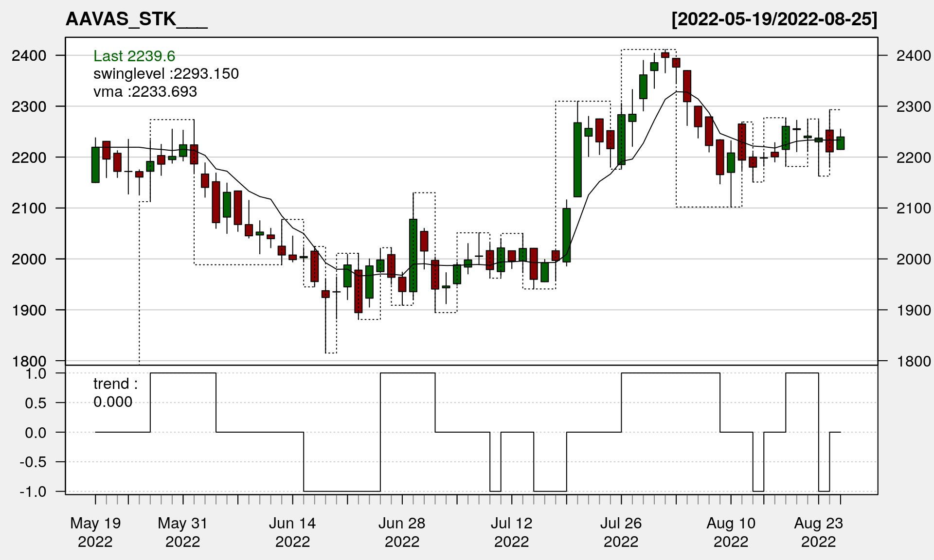934x560 pixels.
Task: Click the trend panel 1.0 axis label
Action: pos(36,373)
